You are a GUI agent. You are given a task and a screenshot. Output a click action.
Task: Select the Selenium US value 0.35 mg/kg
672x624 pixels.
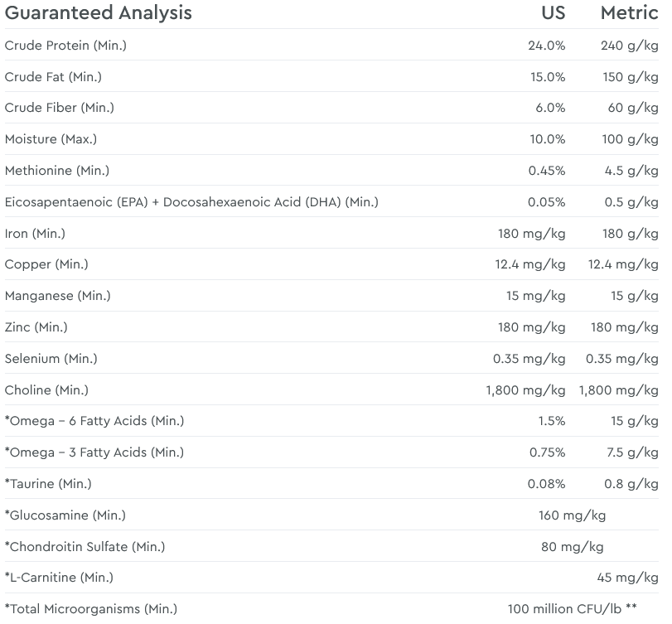[529, 359]
